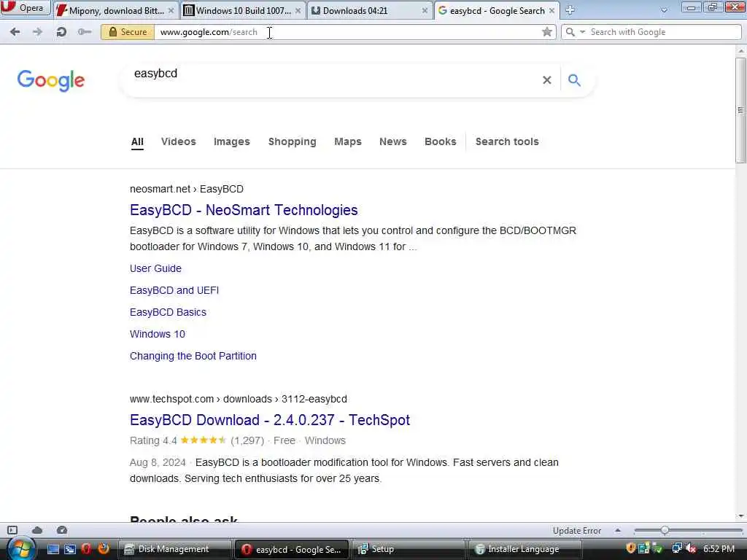Launch Firefox from quick launch
The width and height of the screenshot is (747, 560).
point(103,549)
